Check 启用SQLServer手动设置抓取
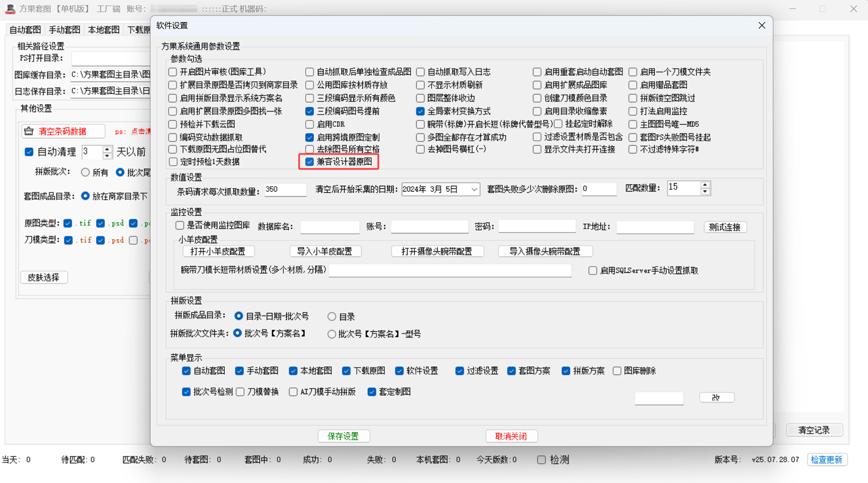This screenshot has height=483, width=868. pyautogui.click(x=593, y=270)
